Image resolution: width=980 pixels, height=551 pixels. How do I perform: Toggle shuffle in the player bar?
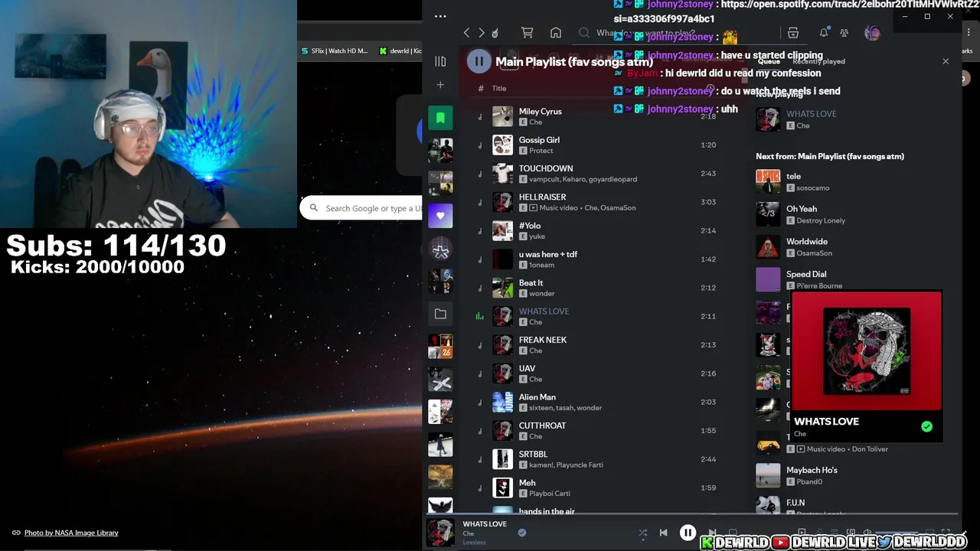pyautogui.click(x=642, y=533)
